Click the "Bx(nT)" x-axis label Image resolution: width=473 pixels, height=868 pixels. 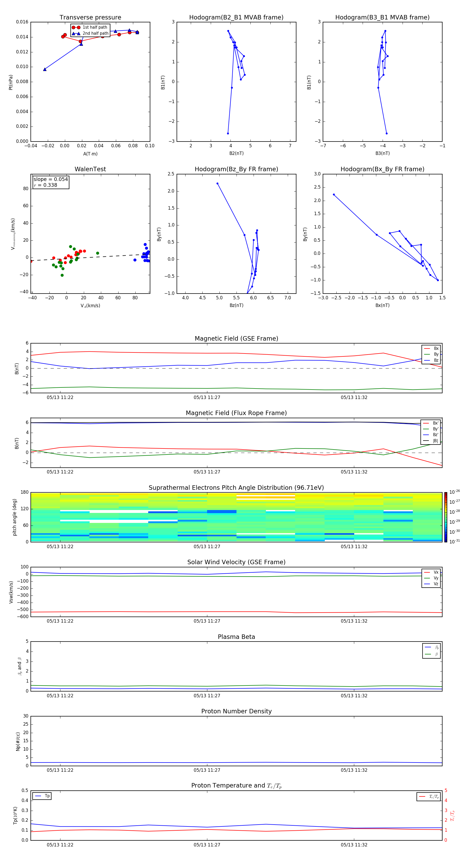[382, 305]
